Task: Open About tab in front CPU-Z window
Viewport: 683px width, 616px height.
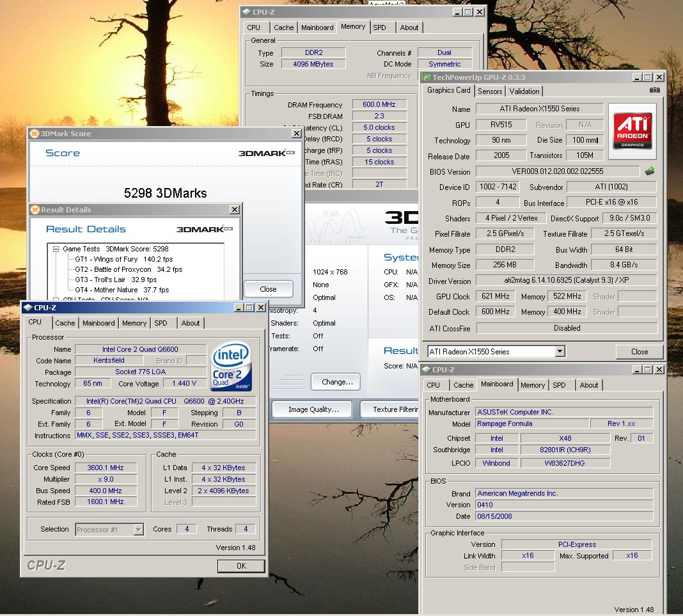Action: 191,323
